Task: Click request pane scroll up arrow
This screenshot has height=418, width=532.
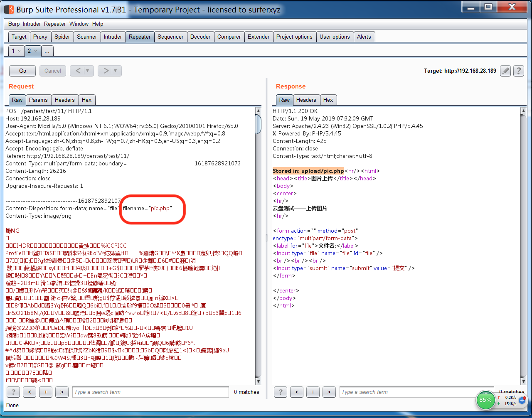Action: 258,111
